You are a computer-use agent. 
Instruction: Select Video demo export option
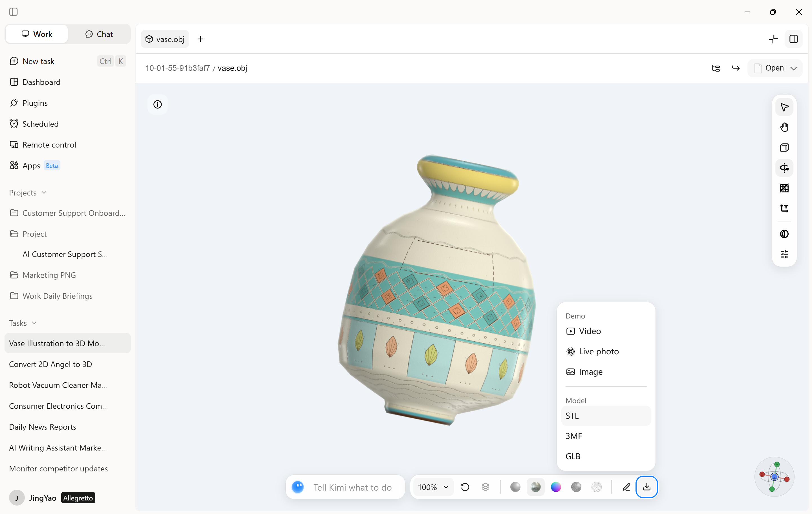point(606,331)
